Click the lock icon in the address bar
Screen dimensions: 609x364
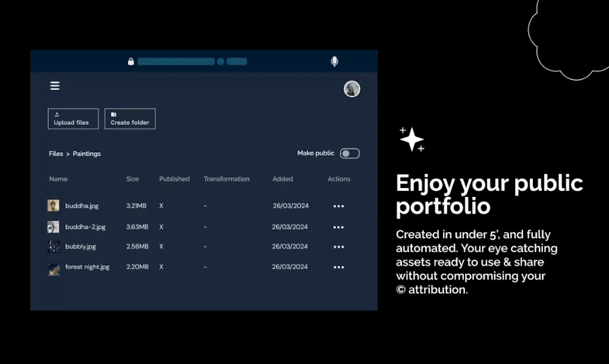point(130,61)
